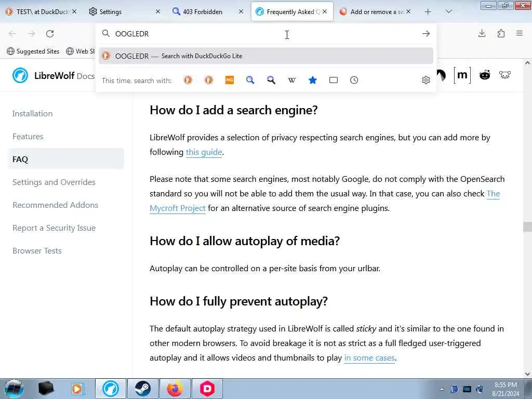Search bookmarks using the blue star icon
This screenshot has width=532, height=399.
[313, 80]
